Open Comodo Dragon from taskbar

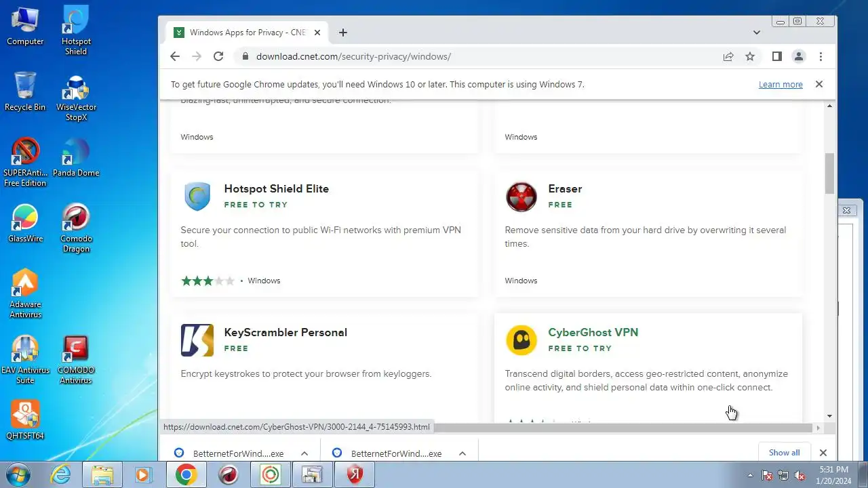point(229,475)
